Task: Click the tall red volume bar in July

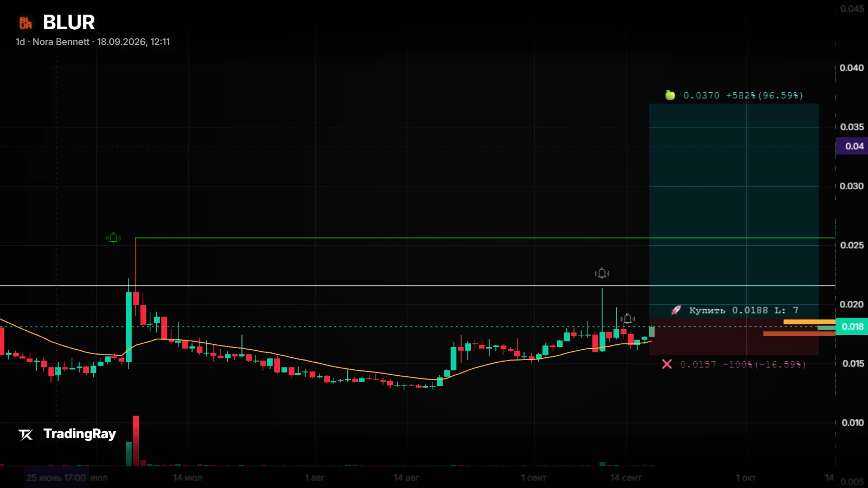Action: point(136,441)
